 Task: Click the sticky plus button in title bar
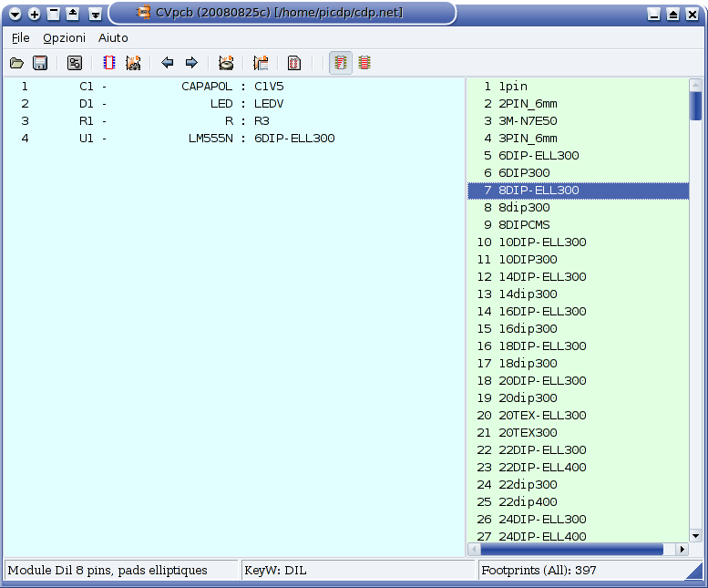35,14
